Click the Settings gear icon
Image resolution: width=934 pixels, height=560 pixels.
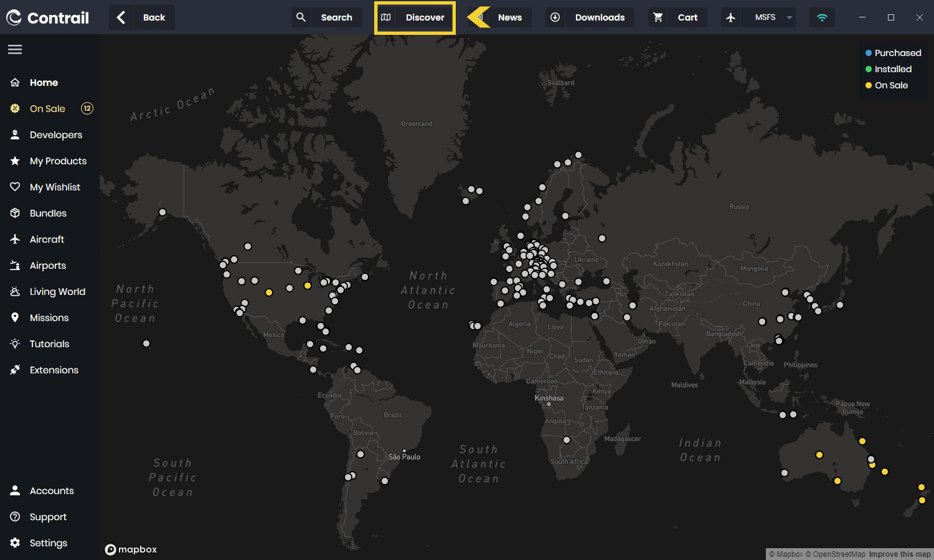(x=16, y=543)
